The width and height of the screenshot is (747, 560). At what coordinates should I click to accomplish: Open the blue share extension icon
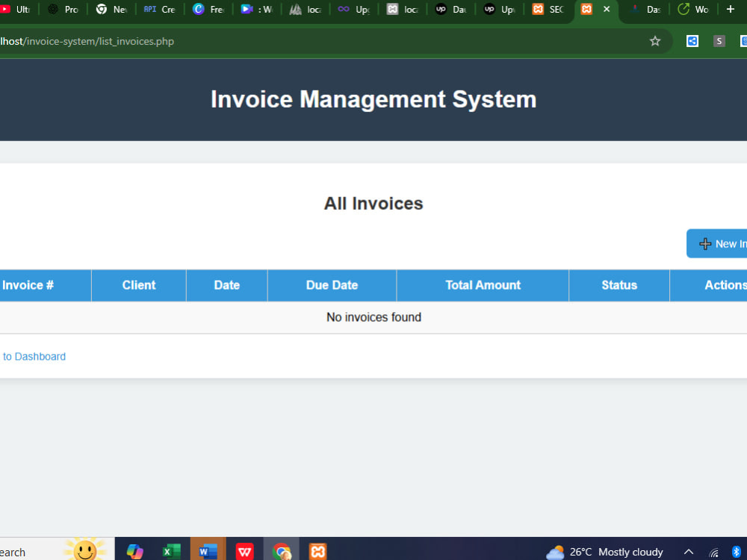[x=692, y=41]
